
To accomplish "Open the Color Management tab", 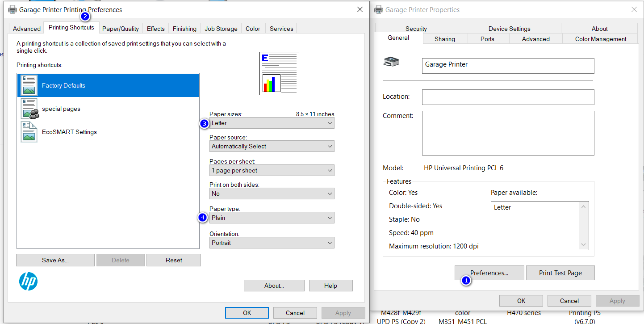I will click(x=601, y=39).
